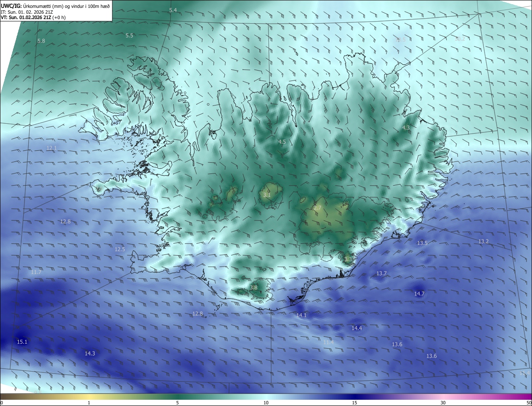Click the 13.7 value label over the sea
Viewport: 532px width, 406px height.
coord(382,273)
